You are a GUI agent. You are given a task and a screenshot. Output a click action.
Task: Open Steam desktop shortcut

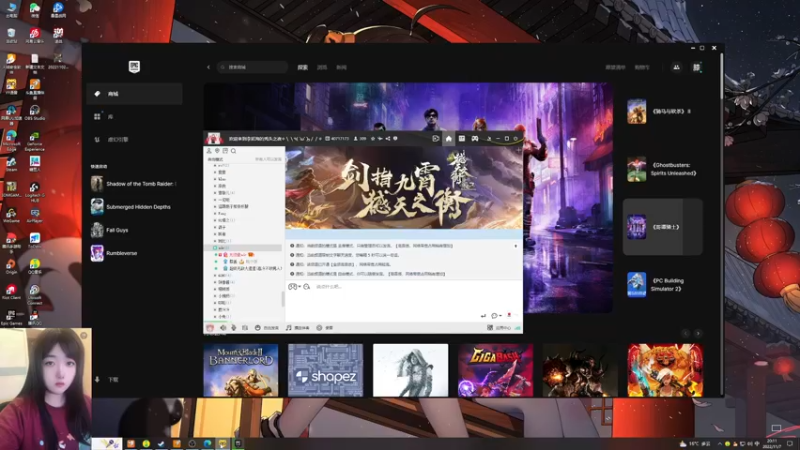point(11,164)
